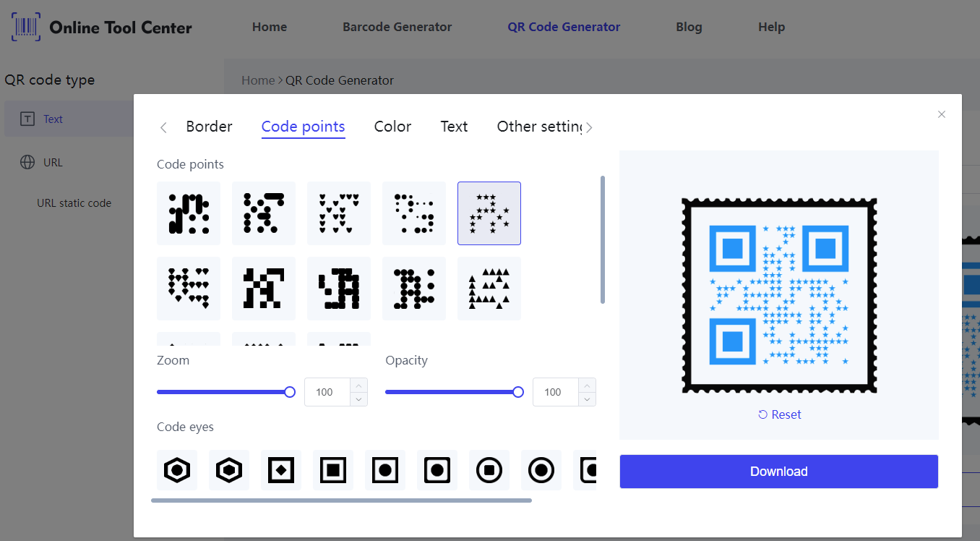Close the settings dialog with X

941,114
